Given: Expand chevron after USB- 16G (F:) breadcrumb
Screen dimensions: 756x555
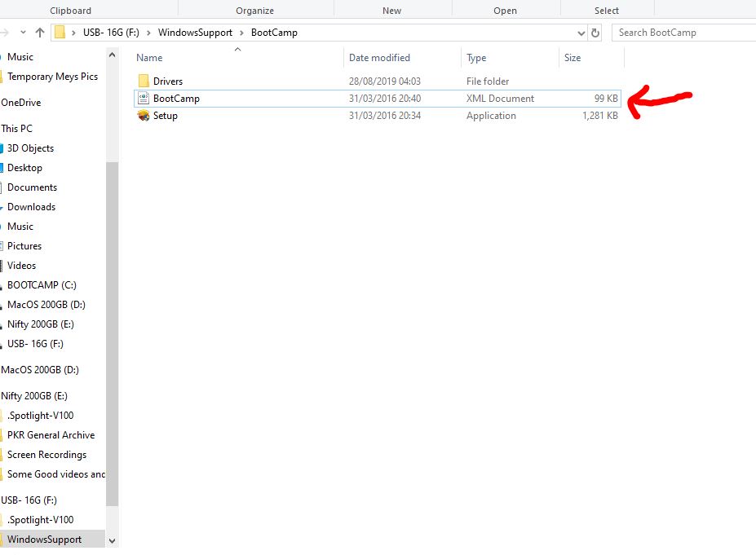Looking at the screenshot, I should [x=148, y=33].
